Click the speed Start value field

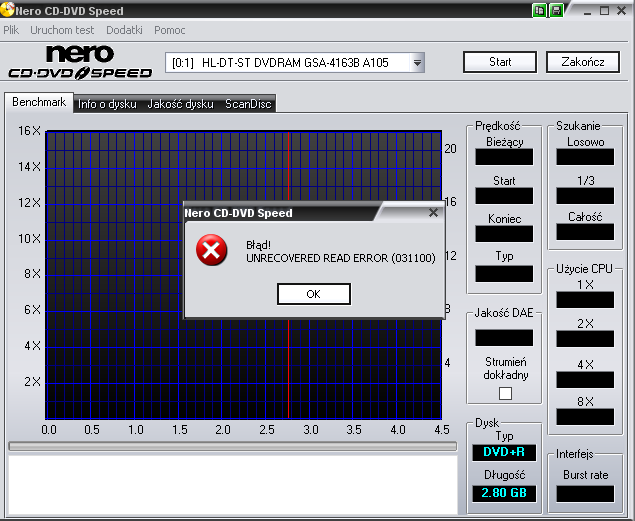[504, 196]
